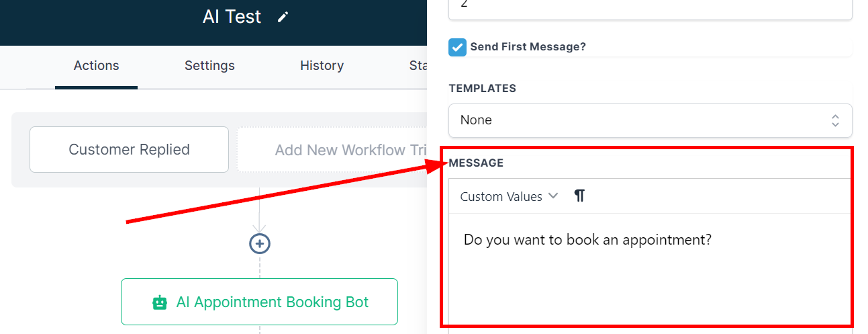
Task: Select the partially visible Status tab
Action: (418, 66)
